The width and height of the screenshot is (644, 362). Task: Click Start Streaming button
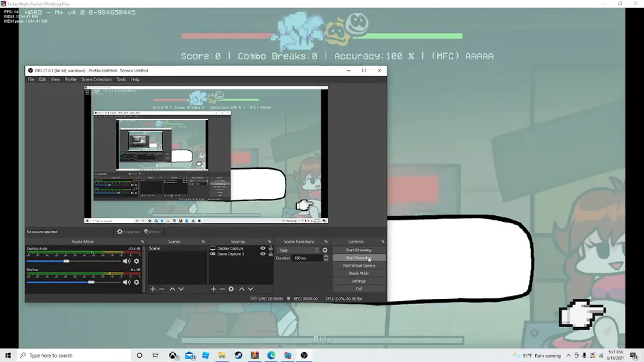[358, 250]
